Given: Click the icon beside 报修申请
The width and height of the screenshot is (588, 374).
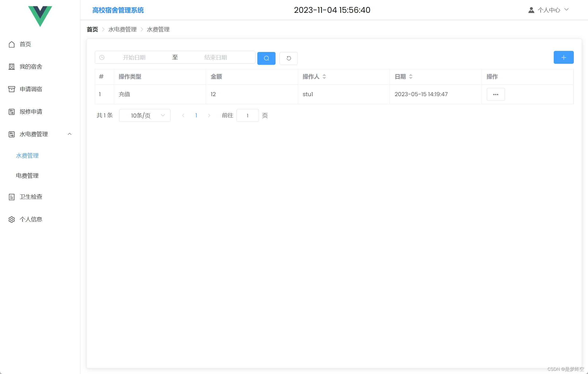Looking at the screenshot, I should (x=12, y=112).
